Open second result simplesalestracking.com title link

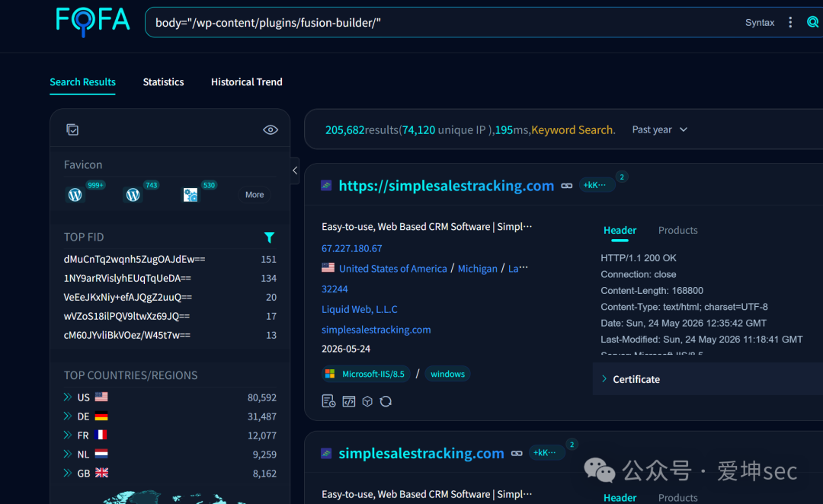(421, 453)
